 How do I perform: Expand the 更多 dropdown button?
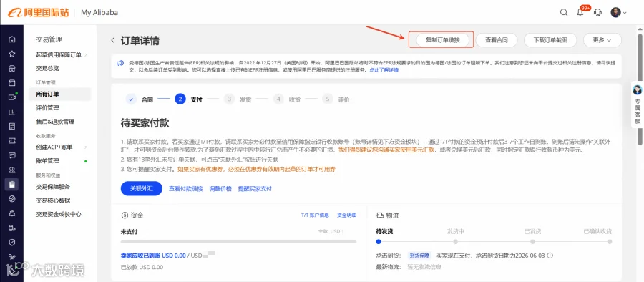[602, 40]
